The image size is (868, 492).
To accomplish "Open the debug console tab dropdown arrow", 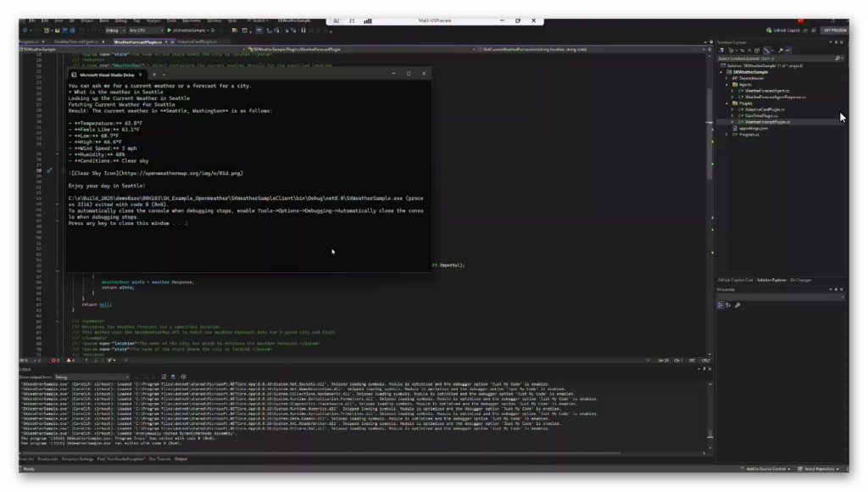I will pyautogui.click(x=164, y=75).
